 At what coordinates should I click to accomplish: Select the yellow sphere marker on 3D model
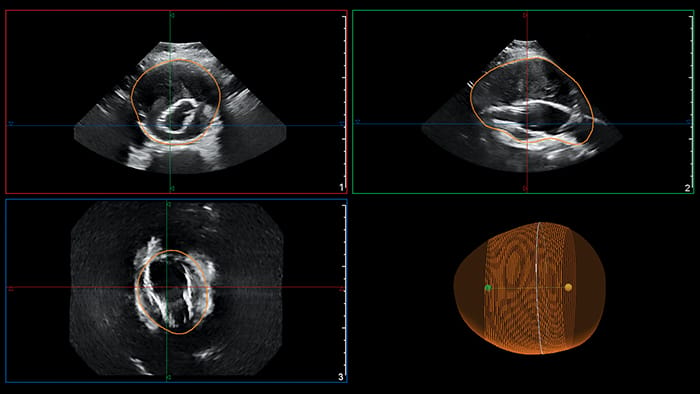point(568,287)
